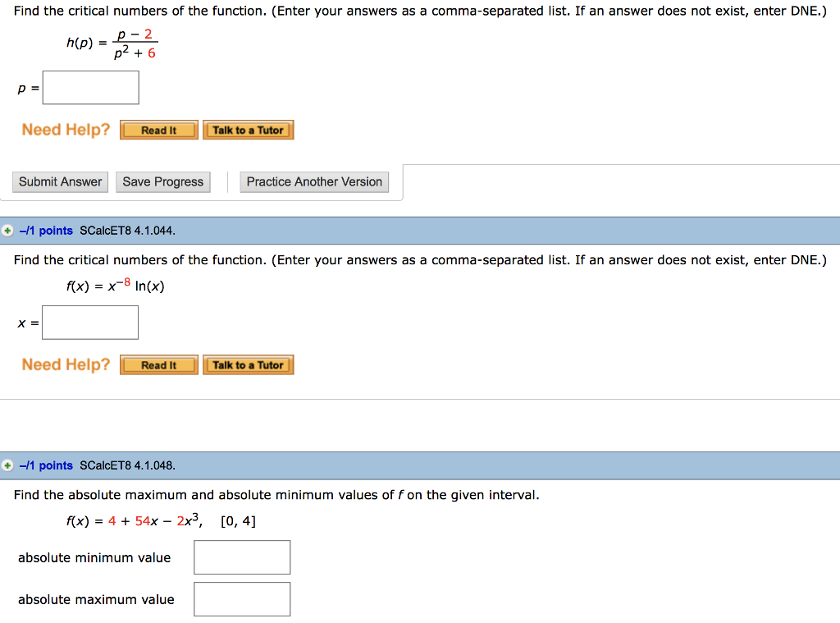Focus the absolute minimum value field
The height and width of the screenshot is (623, 840).
point(242,557)
